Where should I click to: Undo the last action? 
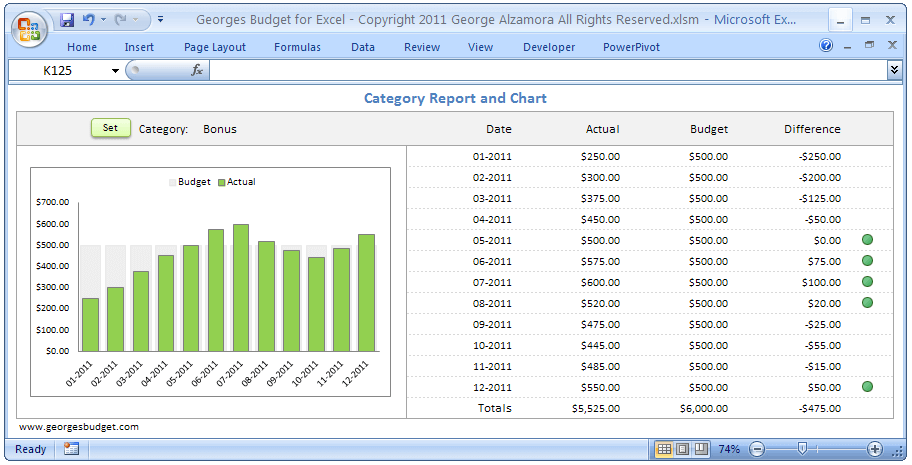coord(88,20)
